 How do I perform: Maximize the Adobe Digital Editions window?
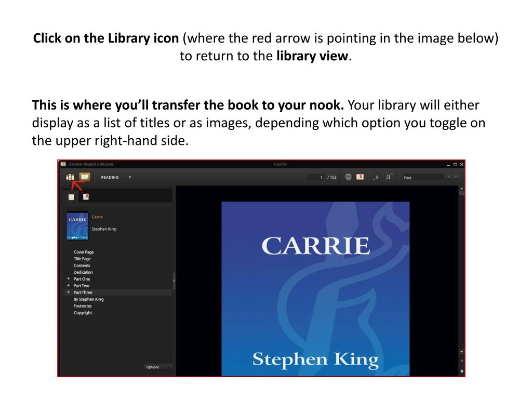coord(455,165)
